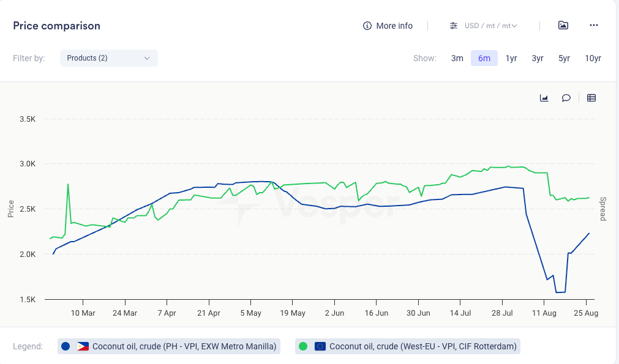Toggle the Coconut oil West-EU Rotterdam series

pyautogui.click(x=422, y=346)
